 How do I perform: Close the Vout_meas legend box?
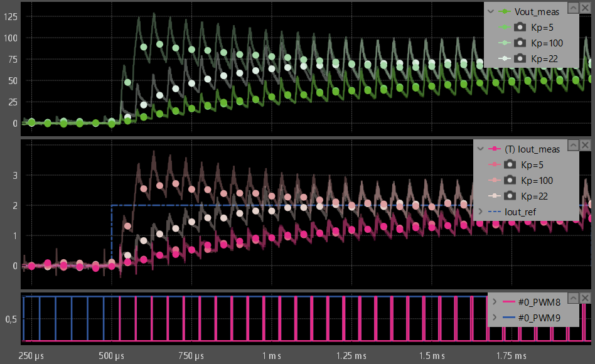point(585,8)
